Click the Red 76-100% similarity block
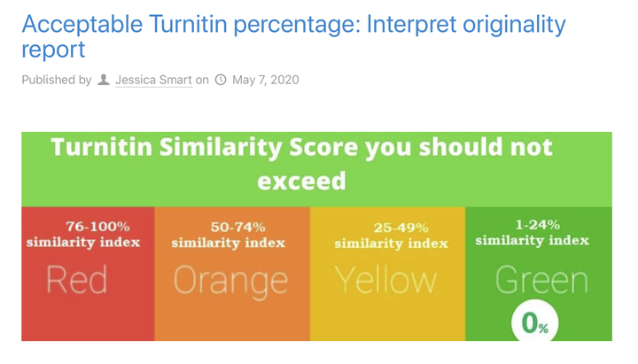The width and height of the screenshot is (638, 364). click(88, 274)
